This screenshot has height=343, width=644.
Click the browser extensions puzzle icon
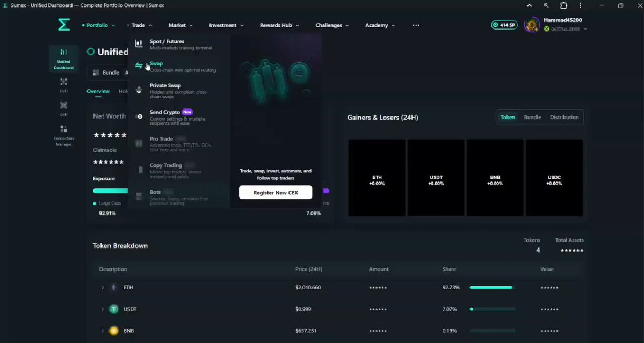point(563,5)
